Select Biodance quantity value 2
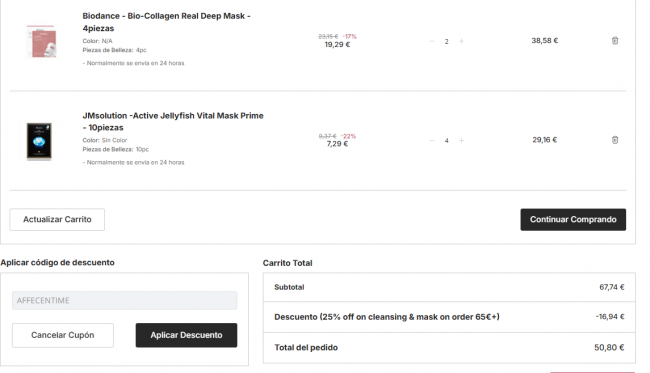Screen dimensions: 650x373 (x=446, y=41)
